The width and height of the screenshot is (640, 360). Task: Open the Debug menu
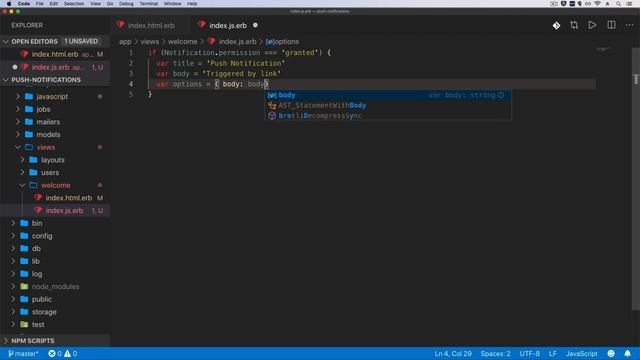tap(126, 4)
